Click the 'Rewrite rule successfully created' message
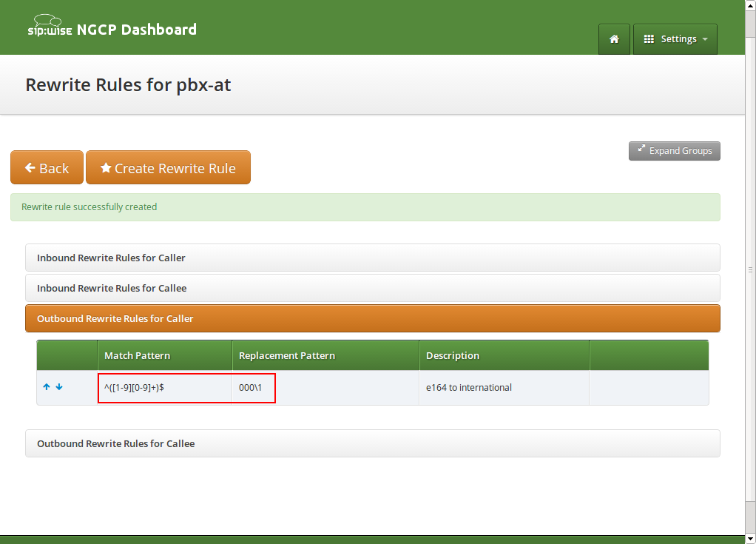Image resolution: width=756 pixels, height=544 pixels. coord(365,207)
